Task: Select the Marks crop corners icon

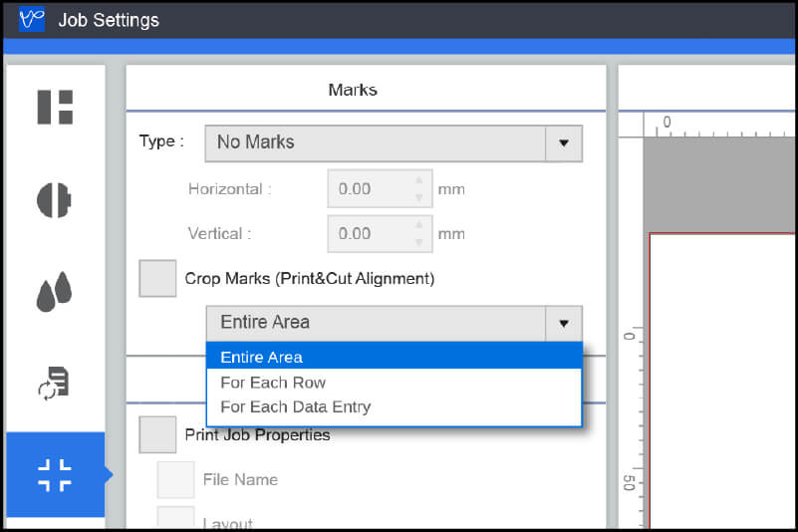Action: (55, 475)
